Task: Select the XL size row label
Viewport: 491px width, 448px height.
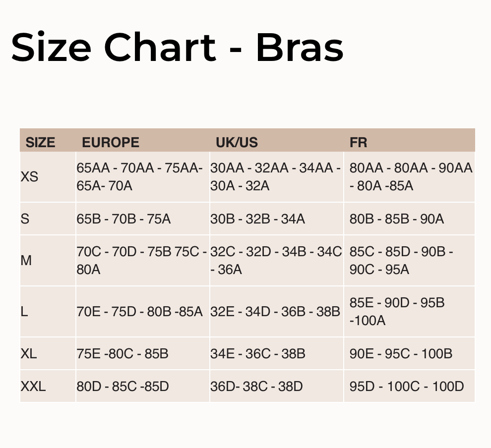Action: coord(29,354)
